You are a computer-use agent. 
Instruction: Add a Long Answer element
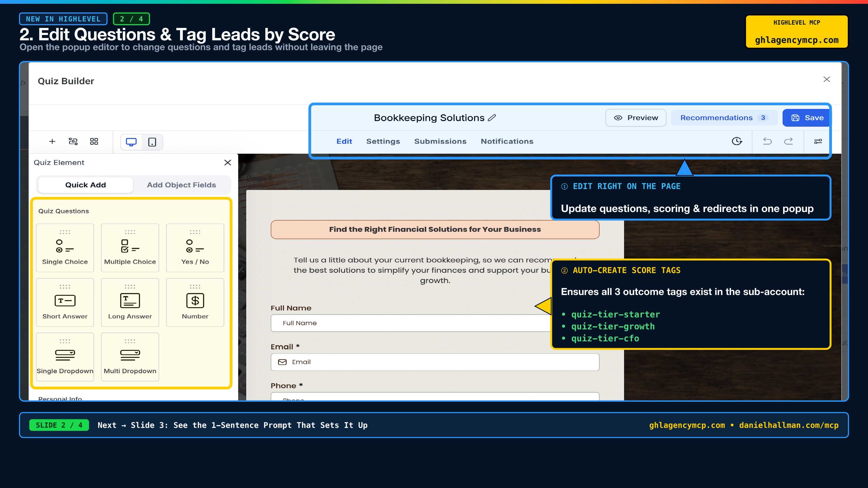point(130,302)
